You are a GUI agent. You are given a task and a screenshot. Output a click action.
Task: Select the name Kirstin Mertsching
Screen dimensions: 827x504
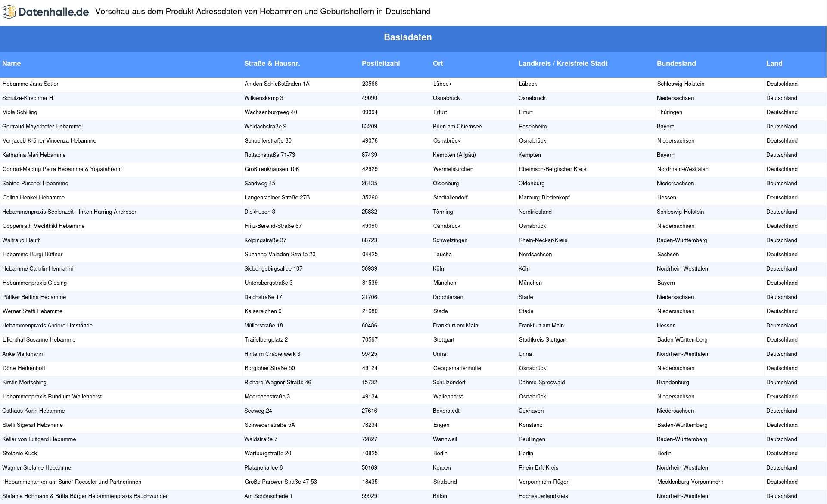(24, 383)
